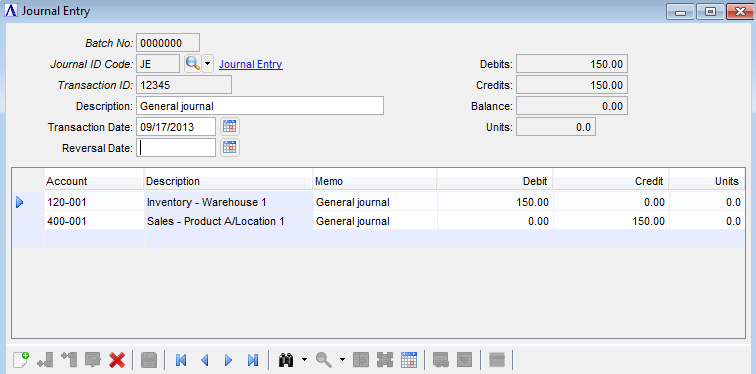This screenshot has height=374, width=756.
Task: Click the Account column header
Action: coord(94,181)
